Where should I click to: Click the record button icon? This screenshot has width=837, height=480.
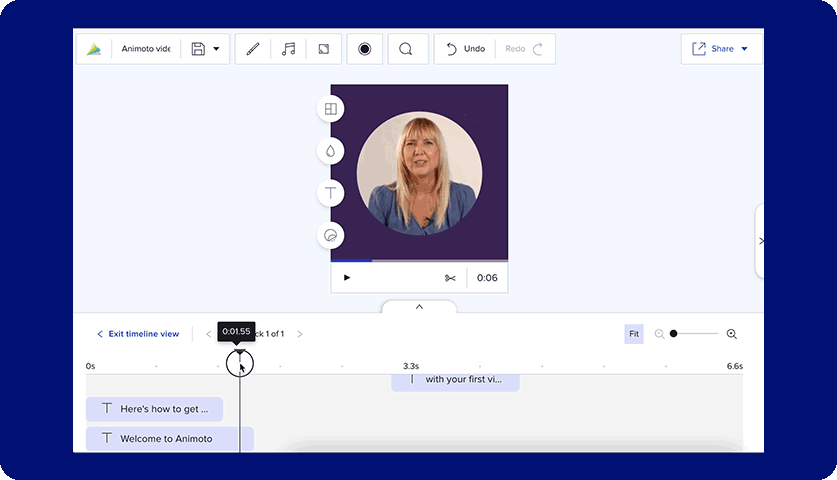365,49
